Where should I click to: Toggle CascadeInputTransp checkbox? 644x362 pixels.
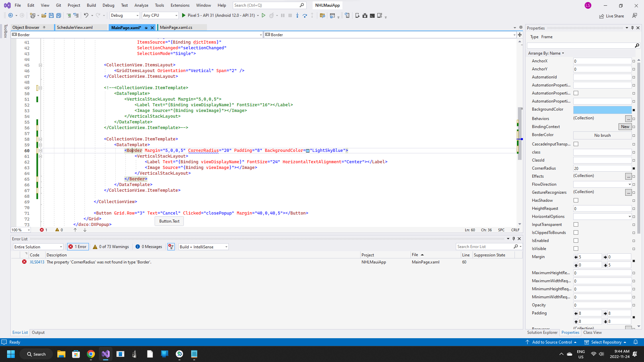click(576, 144)
